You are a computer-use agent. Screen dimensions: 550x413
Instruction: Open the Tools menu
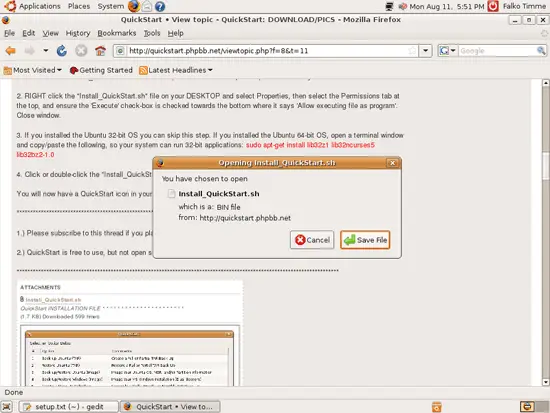(x=152, y=33)
